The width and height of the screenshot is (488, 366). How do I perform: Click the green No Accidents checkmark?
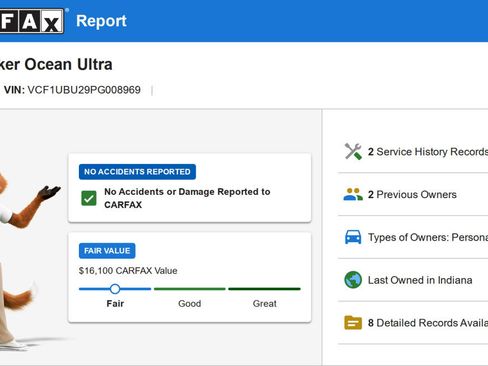89,198
